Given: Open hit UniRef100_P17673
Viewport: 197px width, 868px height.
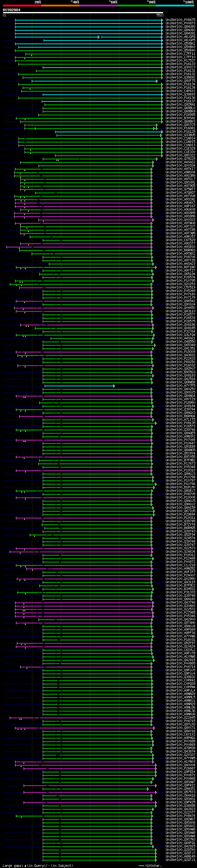Looking at the screenshot, I should coord(180,464).
